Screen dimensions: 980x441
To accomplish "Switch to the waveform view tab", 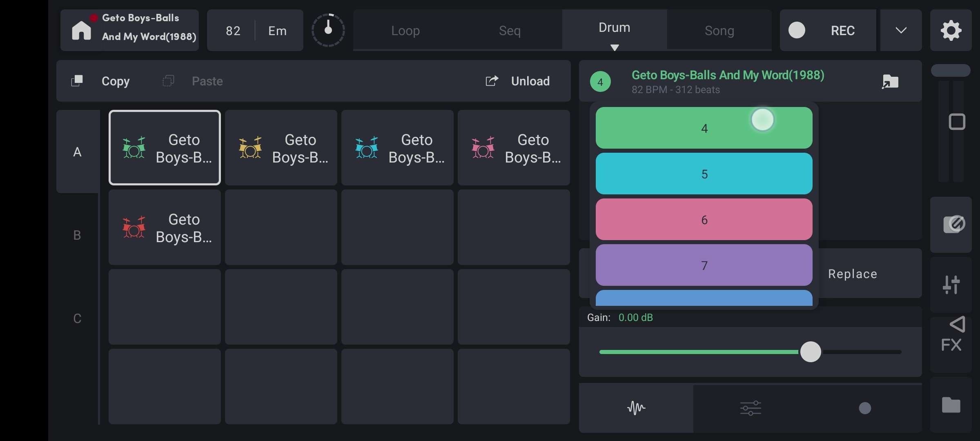I will [x=636, y=408].
